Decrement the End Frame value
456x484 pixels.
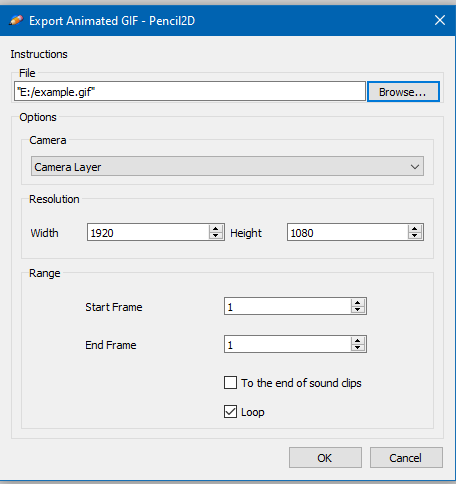tap(358, 348)
